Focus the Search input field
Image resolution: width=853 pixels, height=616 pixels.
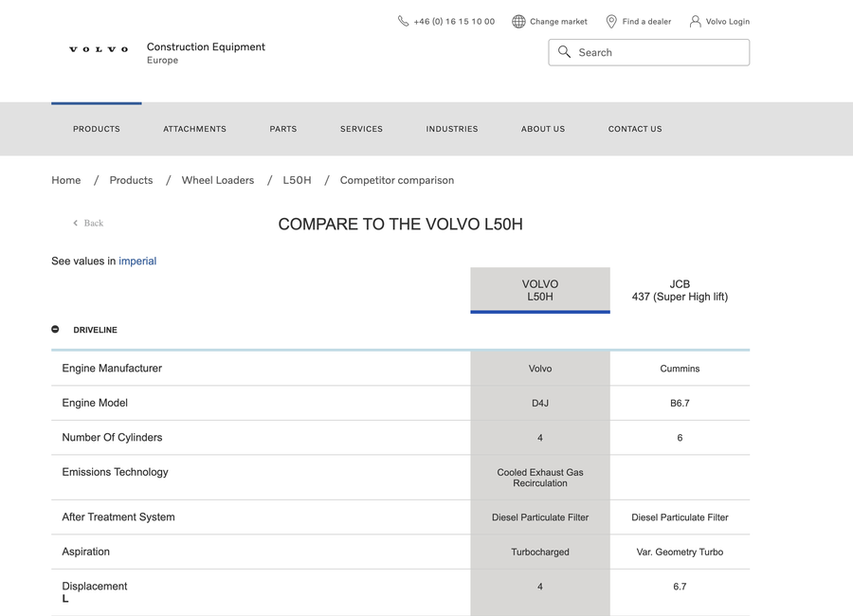click(649, 52)
